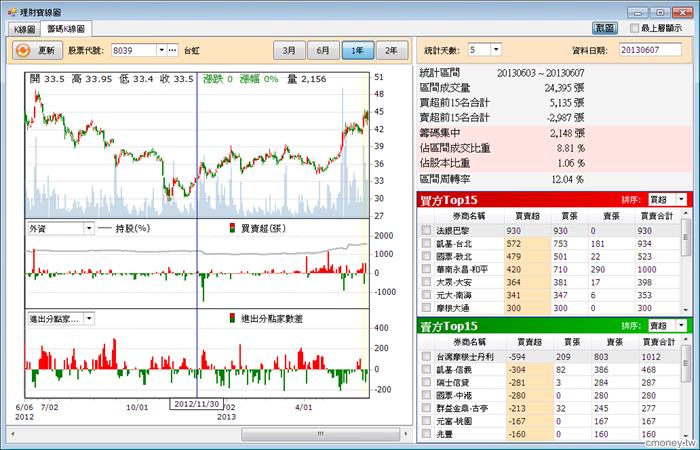Open the 進出分點家 indicator dropdown
The width and height of the screenshot is (700, 450).
coord(89,318)
